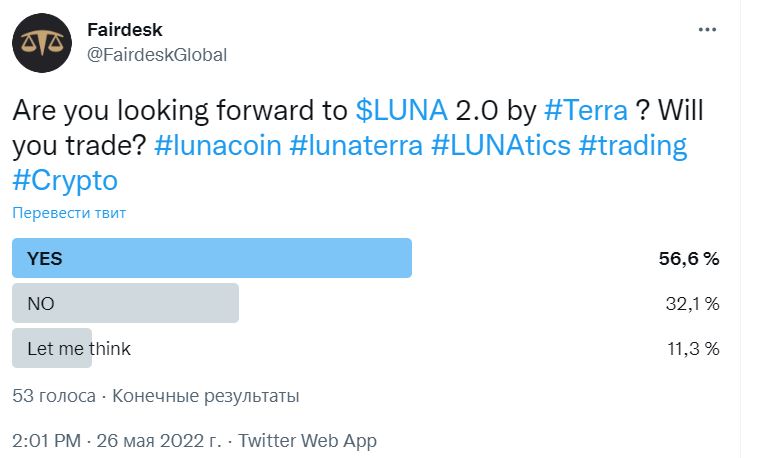Open the $LUNA cashtag
This screenshot has width=760, height=458.
(x=401, y=110)
